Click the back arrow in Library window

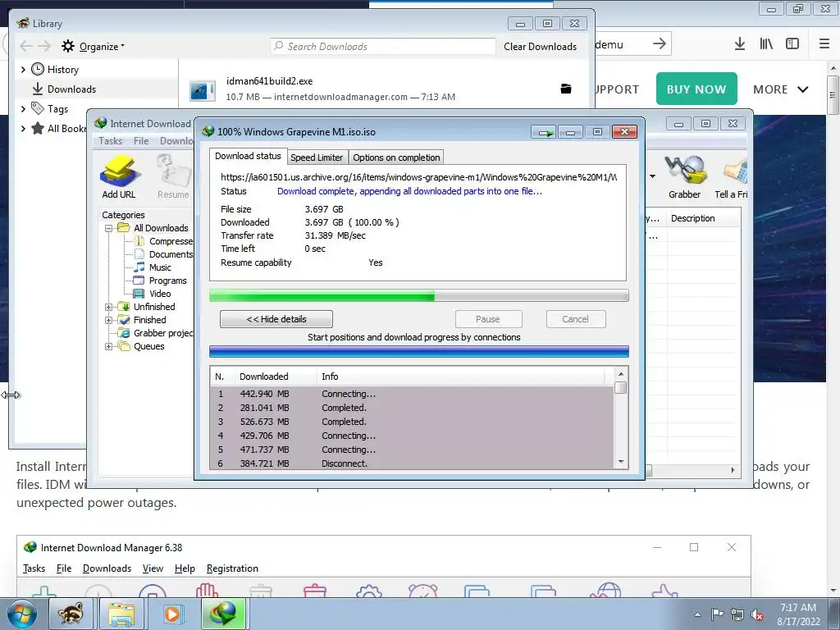[x=26, y=46]
